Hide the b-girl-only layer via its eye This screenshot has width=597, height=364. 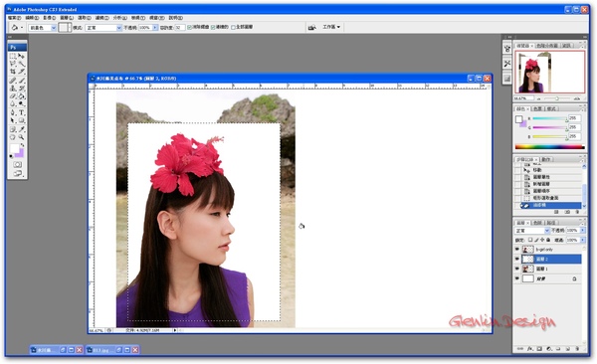517,250
